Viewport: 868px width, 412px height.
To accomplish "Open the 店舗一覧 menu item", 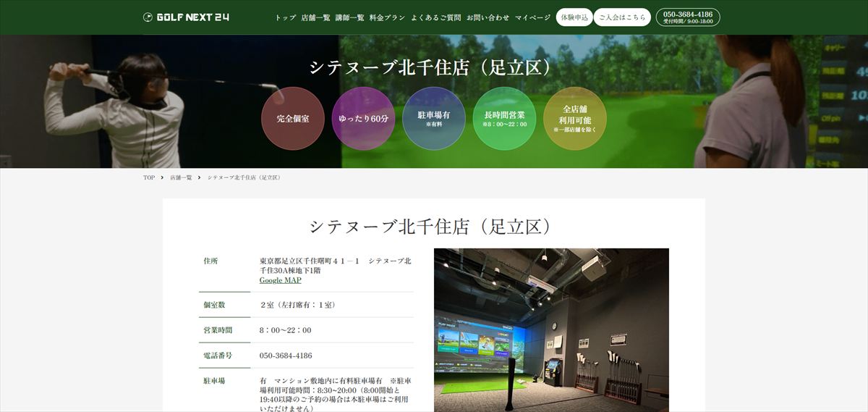I will pyautogui.click(x=315, y=17).
